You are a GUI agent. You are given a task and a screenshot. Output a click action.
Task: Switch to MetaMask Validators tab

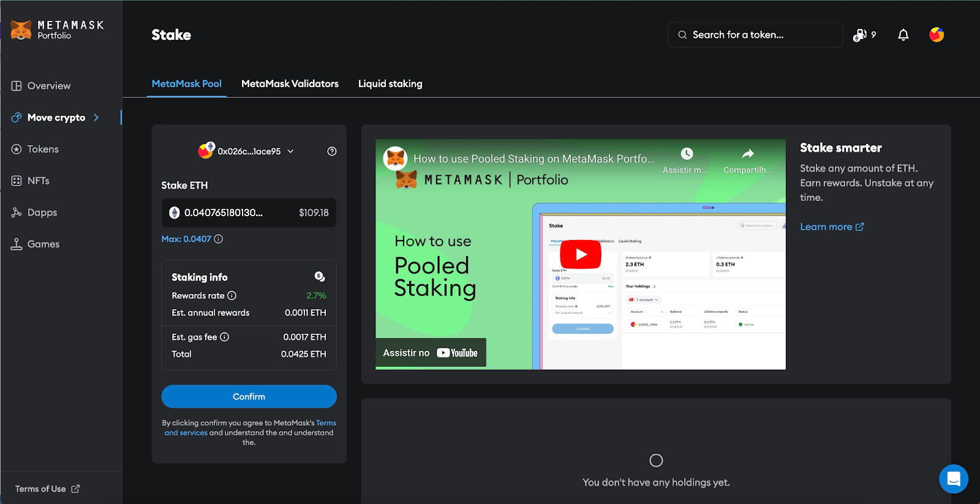pos(290,84)
